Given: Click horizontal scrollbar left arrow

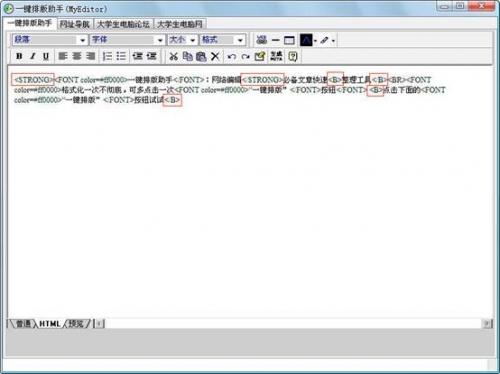Looking at the screenshot, I should pos(100,323).
